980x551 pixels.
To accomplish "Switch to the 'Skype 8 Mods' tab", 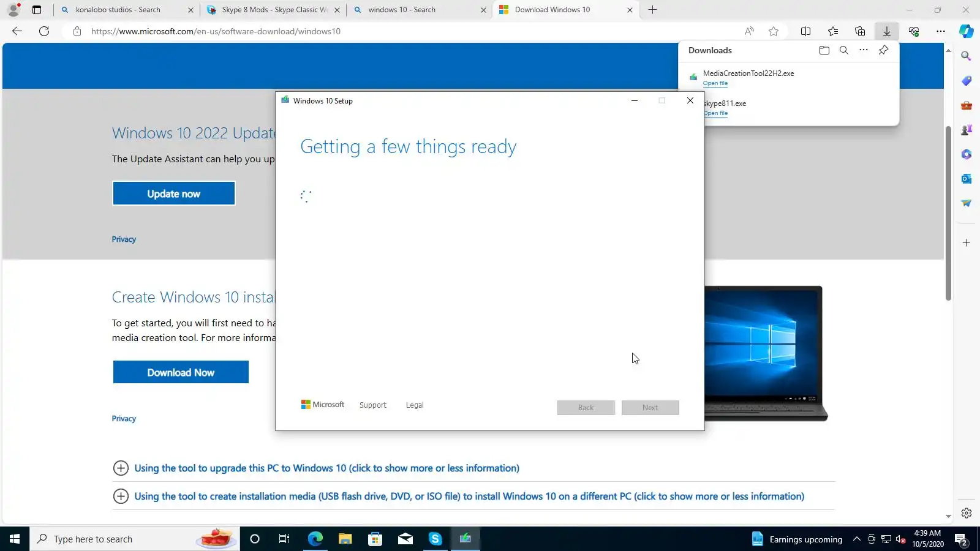I will pos(273,10).
